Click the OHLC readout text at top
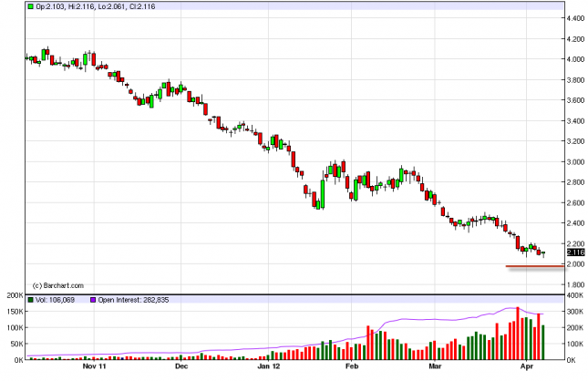This screenshot has height=381, width=588. tap(96, 6)
